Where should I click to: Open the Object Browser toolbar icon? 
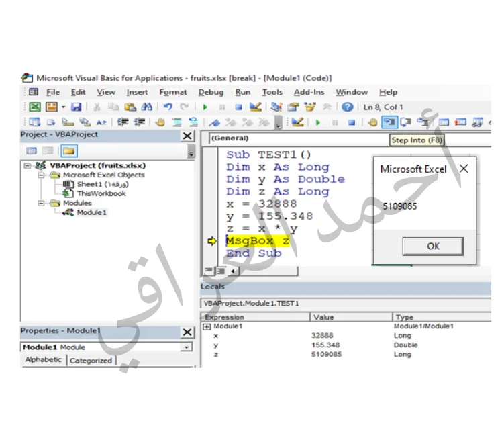[x=310, y=107]
